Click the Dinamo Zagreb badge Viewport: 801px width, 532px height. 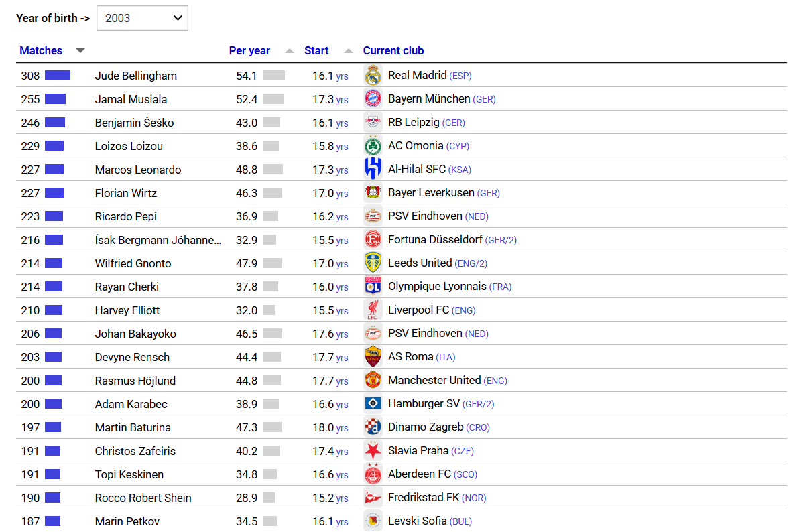tap(373, 427)
